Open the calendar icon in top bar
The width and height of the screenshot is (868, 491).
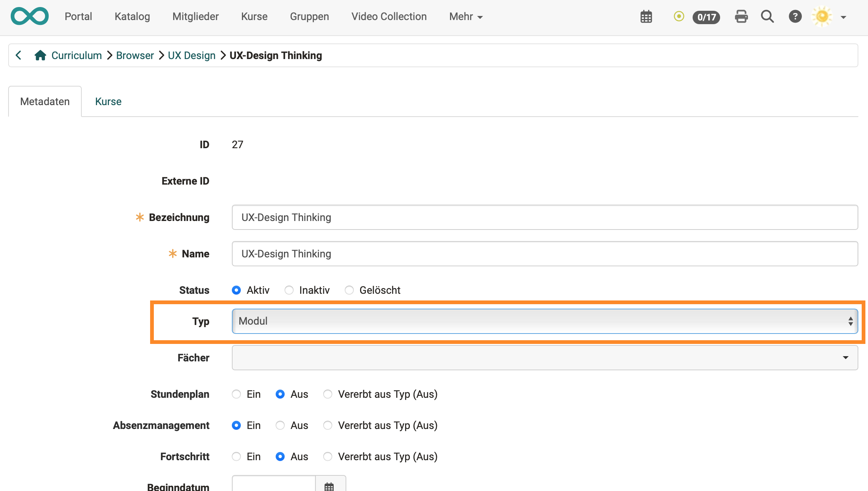click(x=646, y=17)
